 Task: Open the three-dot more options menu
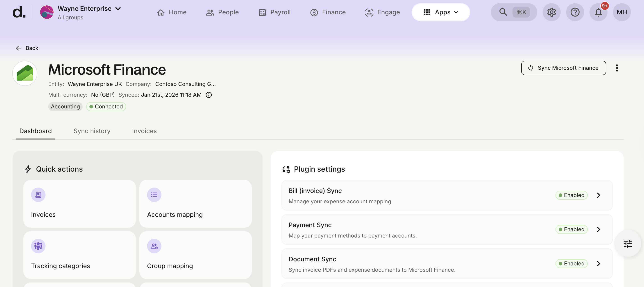(x=617, y=68)
